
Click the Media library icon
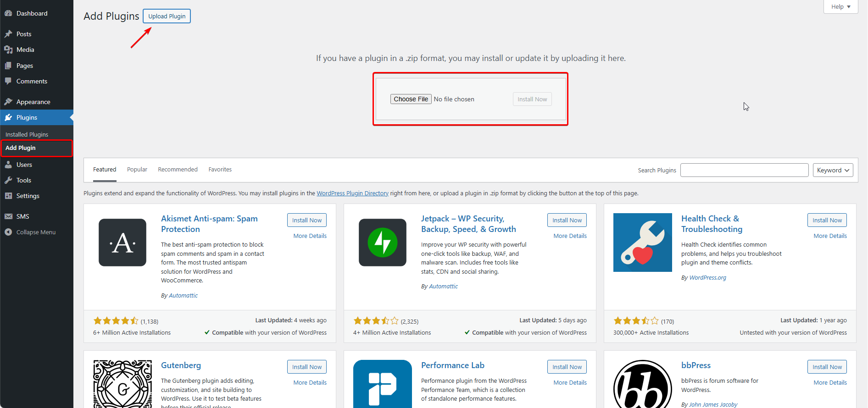point(8,50)
